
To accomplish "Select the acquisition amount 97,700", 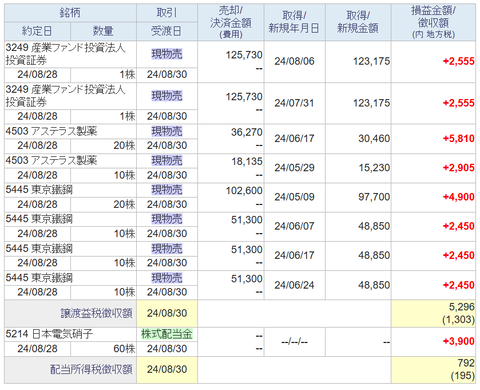I will (374, 197).
